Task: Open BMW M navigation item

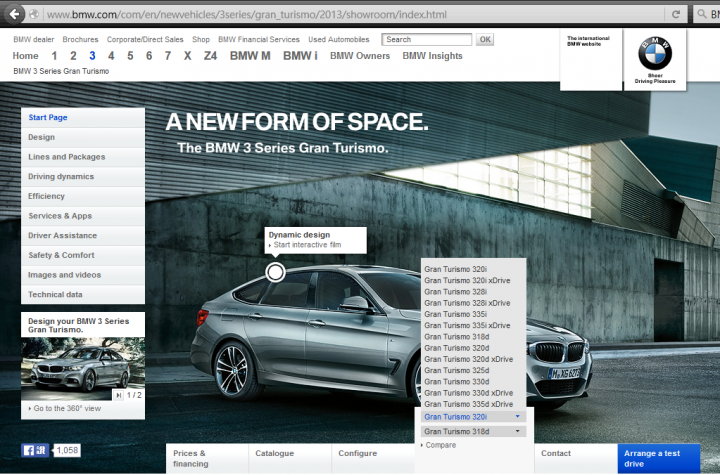Action: coord(250,56)
